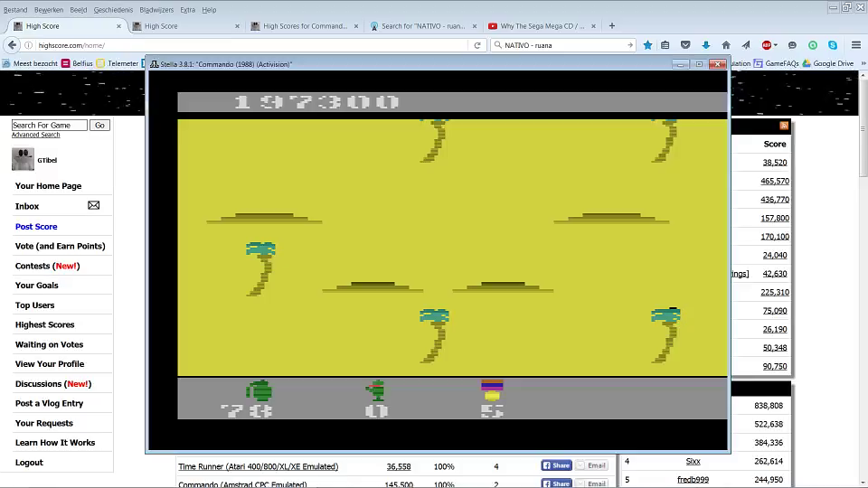The image size is (868, 488).
Task: Close the first High Score tab
Action: (x=118, y=26)
